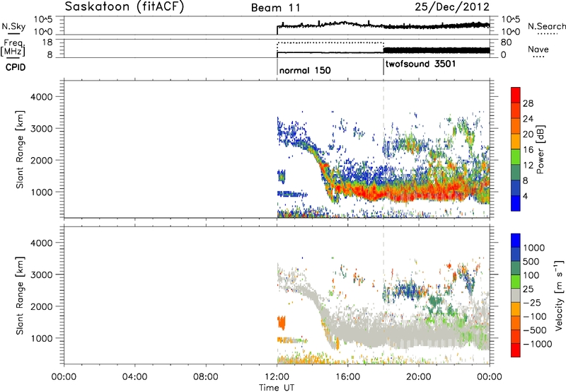566x392 pixels.
Task: Click the dotted Nave line in frequency panel
Action: click(330, 42)
